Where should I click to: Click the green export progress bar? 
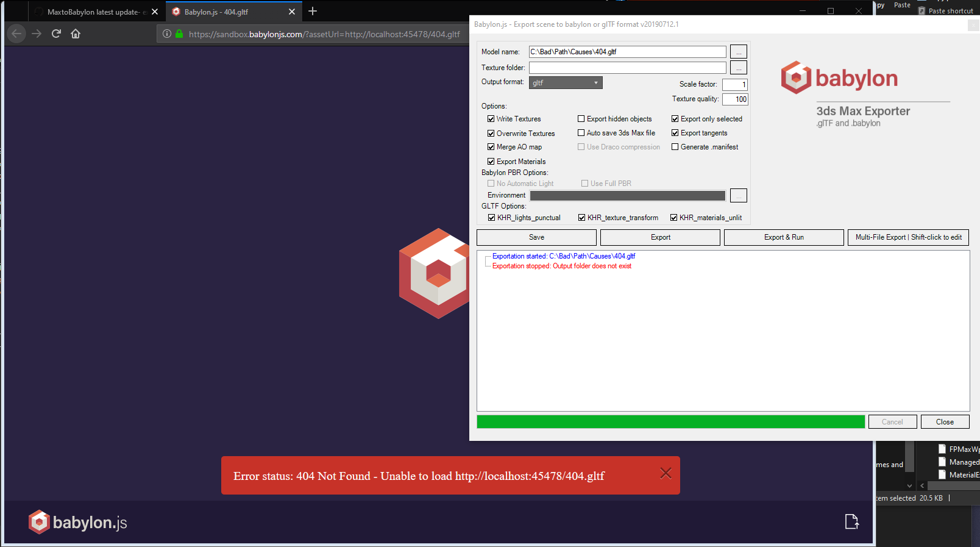coord(670,422)
